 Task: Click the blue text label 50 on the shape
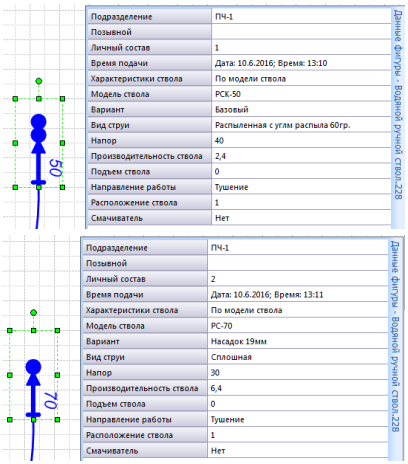(x=56, y=168)
